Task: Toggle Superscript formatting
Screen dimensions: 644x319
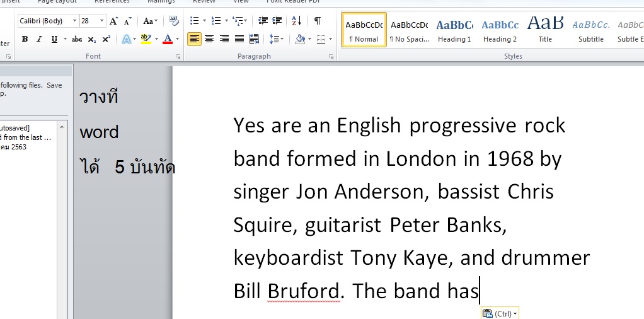Action: click(x=106, y=39)
